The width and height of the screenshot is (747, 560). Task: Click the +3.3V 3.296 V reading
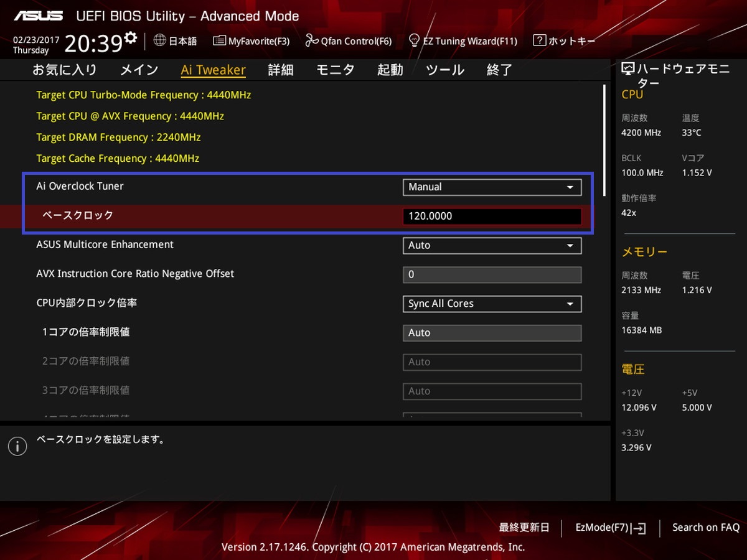(637, 447)
